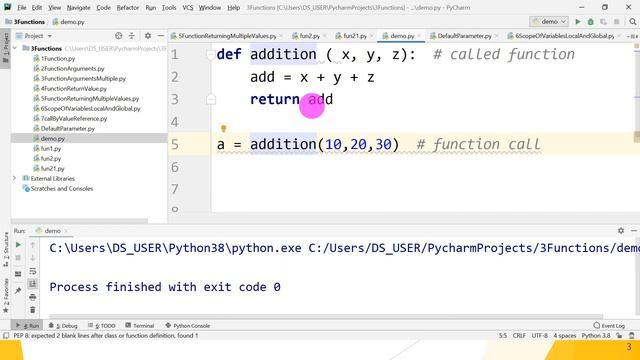Toggle scroll to end of output

click(33, 284)
